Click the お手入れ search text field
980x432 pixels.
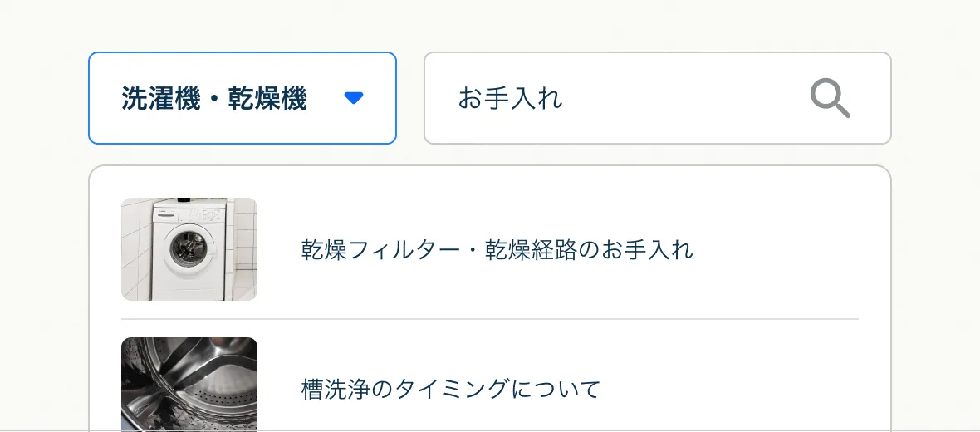658,98
